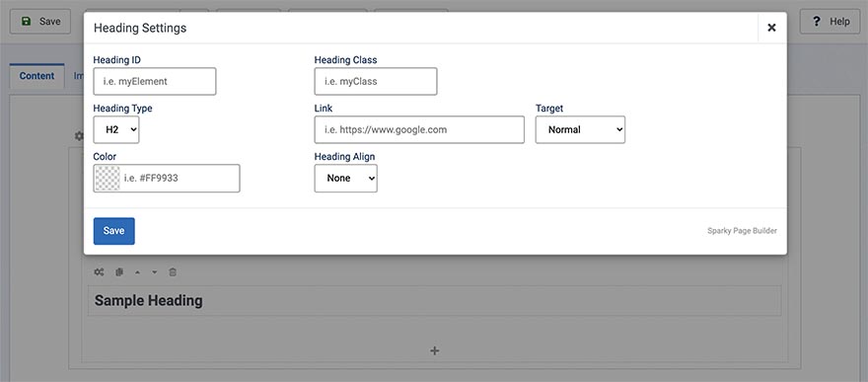The width and height of the screenshot is (868, 382).
Task: Click the Target label
Action: tap(549, 109)
